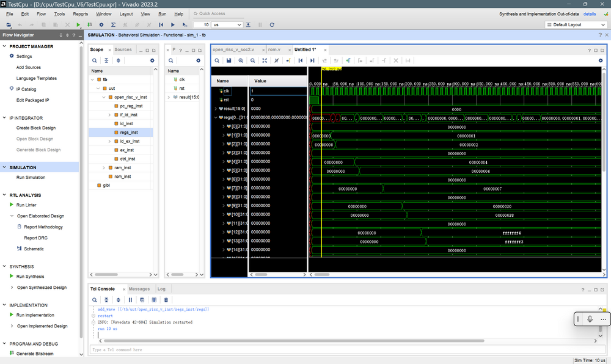Switch to the Messages tab

click(139, 289)
